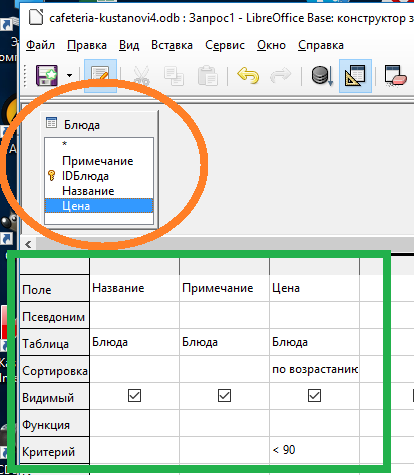Screen dimensions: 414x475
Task: Toggle the Design view icon
Action: [355, 76]
